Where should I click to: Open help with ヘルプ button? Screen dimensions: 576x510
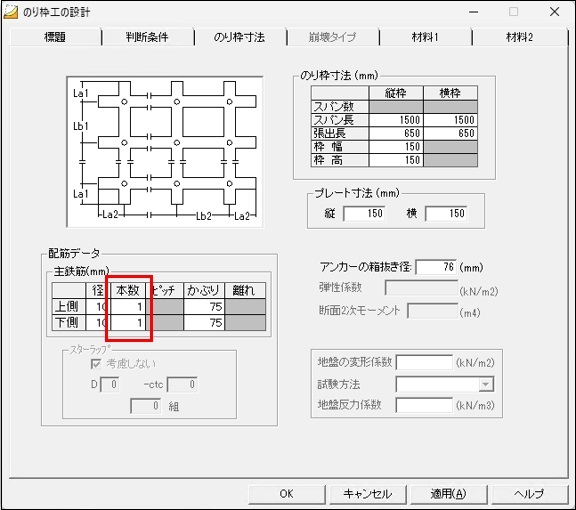(x=529, y=493)
